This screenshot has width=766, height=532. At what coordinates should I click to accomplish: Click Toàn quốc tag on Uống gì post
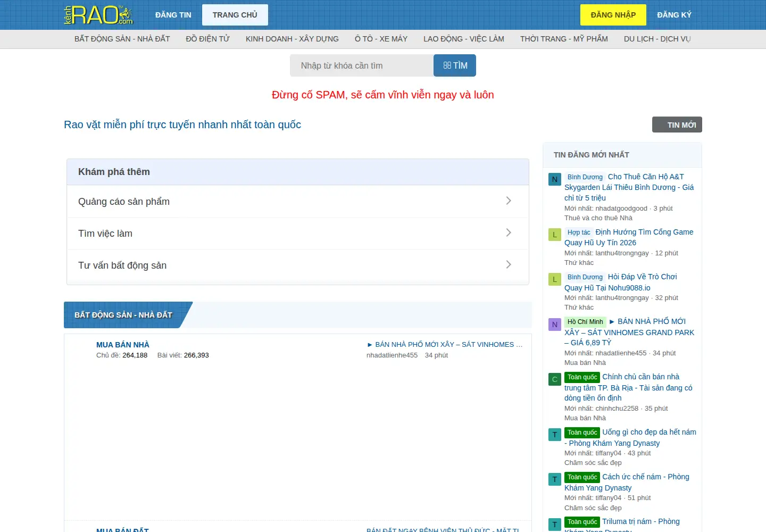coord(582,433)
